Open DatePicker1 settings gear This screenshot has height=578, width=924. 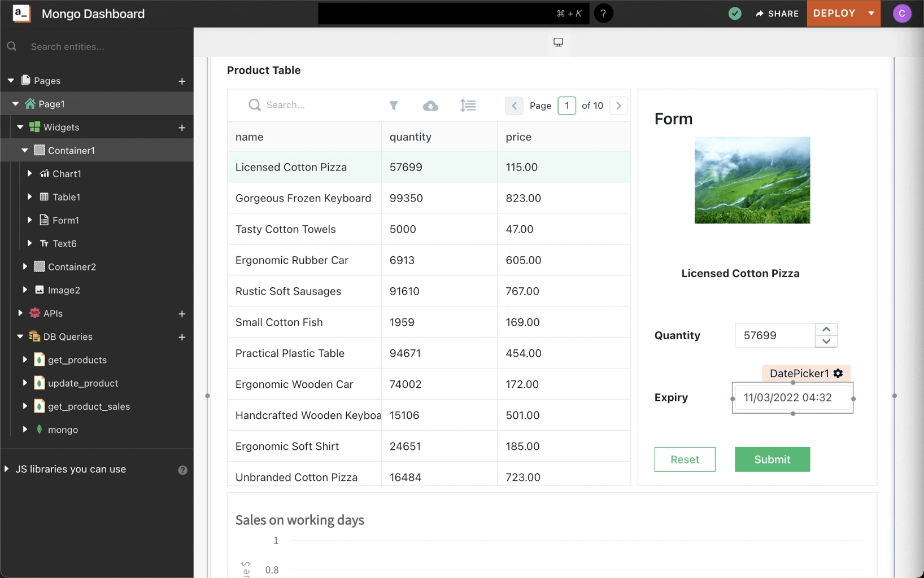(x=838, y=373)
